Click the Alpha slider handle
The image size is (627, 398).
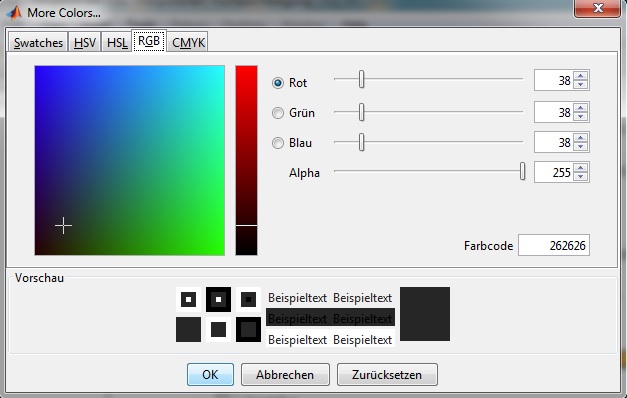tap(522, 171)
